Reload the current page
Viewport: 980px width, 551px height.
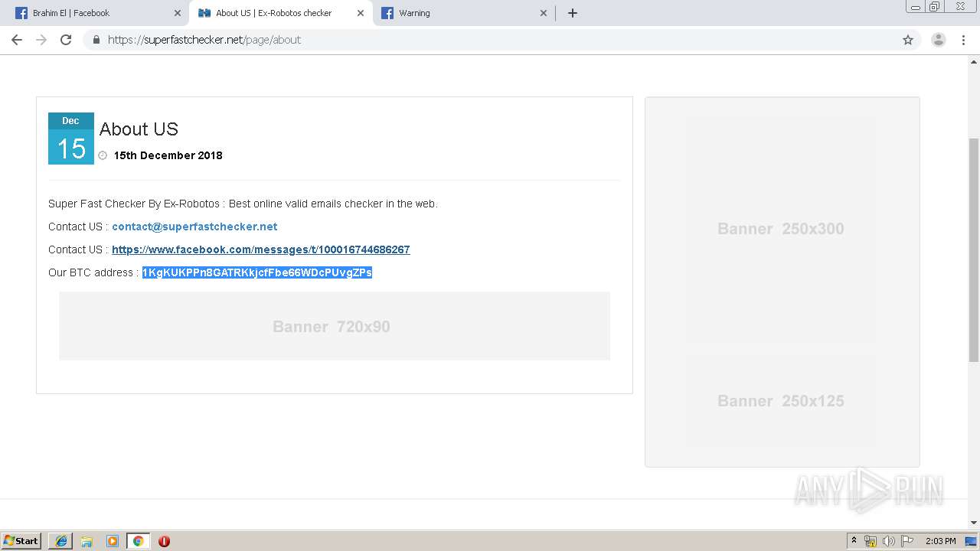66,40
